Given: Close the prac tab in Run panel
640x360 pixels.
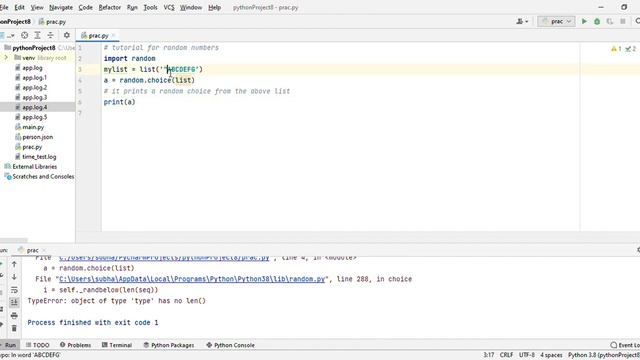Looking at the screenshot, I should (x=44, y=250).
